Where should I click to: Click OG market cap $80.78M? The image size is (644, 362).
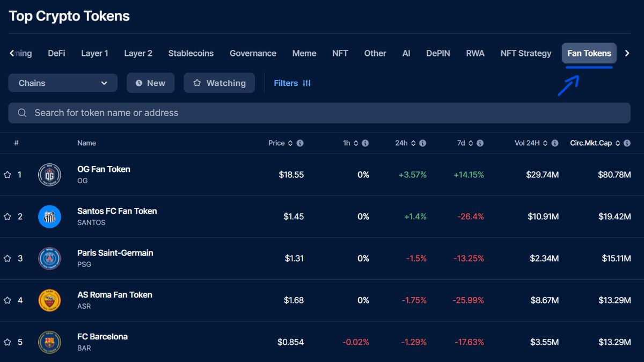[x=614, y=175]
